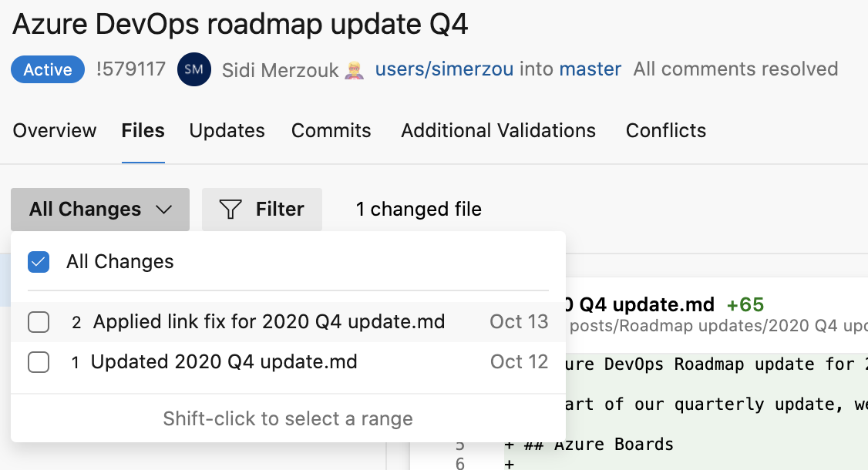The height and width of the screenshot is (470, 868).
Task: Click the Active status badge
Action: pyautogui.click(x=47, y=69)
